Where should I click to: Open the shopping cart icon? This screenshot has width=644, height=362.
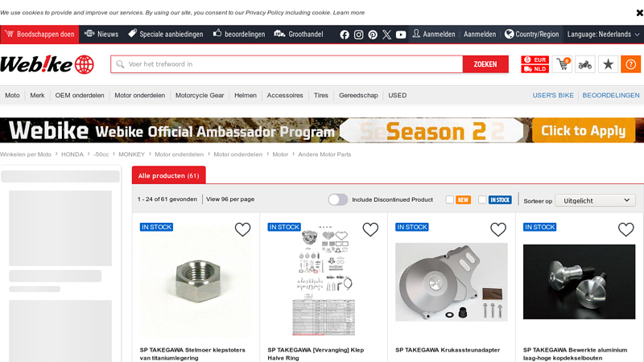[x=562, y=64]
